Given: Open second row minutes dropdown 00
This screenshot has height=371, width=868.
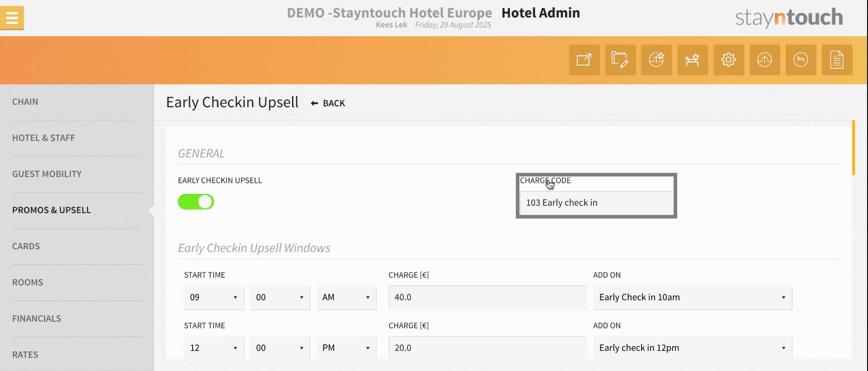Looking at the screenshot, I should pos(280,347).
